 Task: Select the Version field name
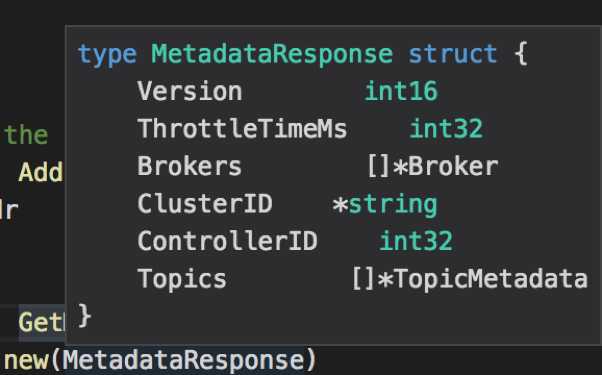pyautogui.click(x=190, y=91)
